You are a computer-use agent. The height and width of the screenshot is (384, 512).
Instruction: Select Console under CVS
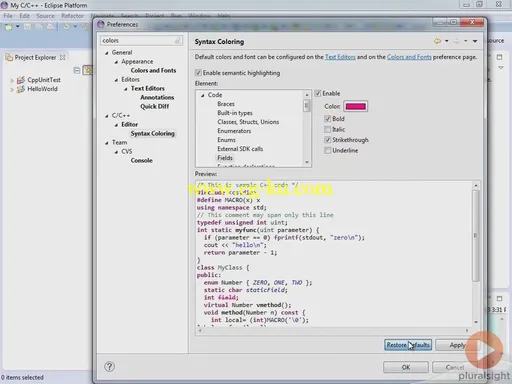(141, 160)
